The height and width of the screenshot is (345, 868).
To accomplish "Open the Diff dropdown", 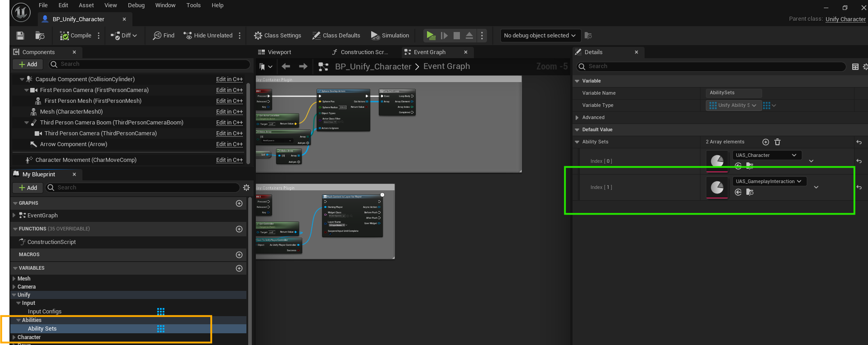I will point(124,36).
